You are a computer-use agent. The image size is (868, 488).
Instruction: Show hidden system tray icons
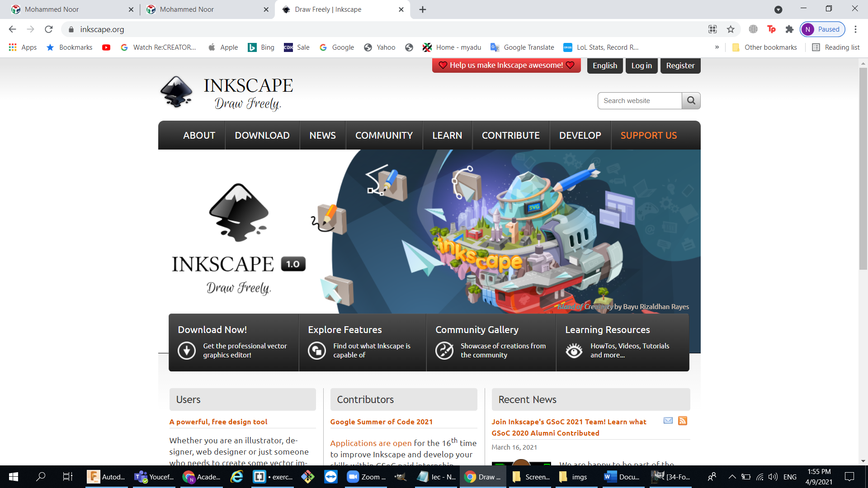tap(732, 477)
